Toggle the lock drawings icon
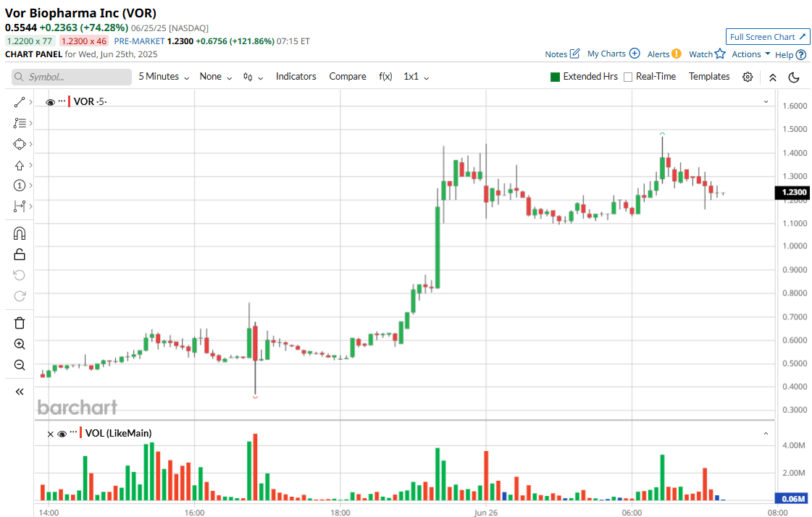Image resolution: width=812 pixels, height=517 pixels. point(19,254)
